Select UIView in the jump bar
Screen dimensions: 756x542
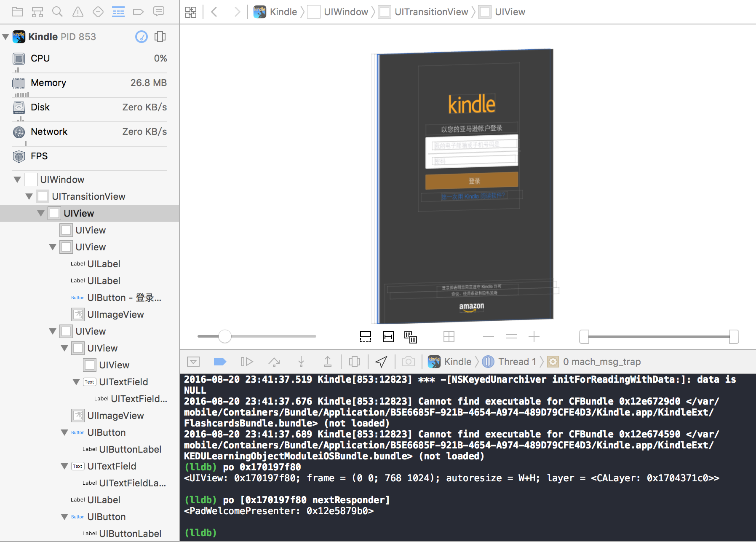[x=502, y=12]
